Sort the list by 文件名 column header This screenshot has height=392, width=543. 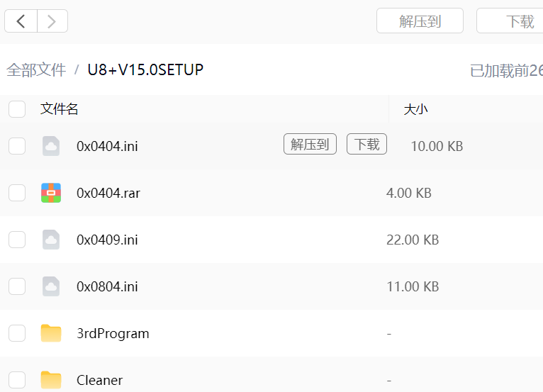pyautogui.click(x=60, y=109)
